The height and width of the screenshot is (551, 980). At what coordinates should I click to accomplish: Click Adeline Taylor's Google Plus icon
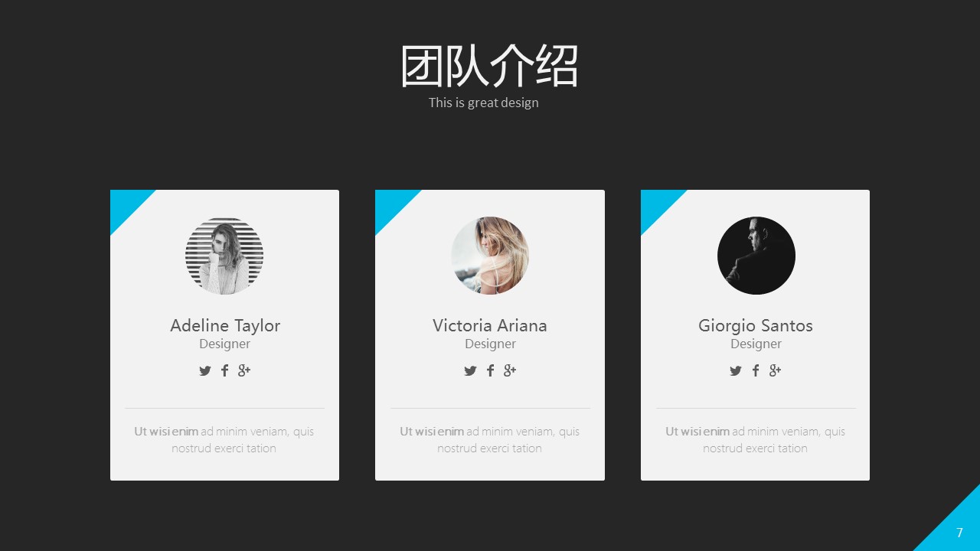click(244, 371)
